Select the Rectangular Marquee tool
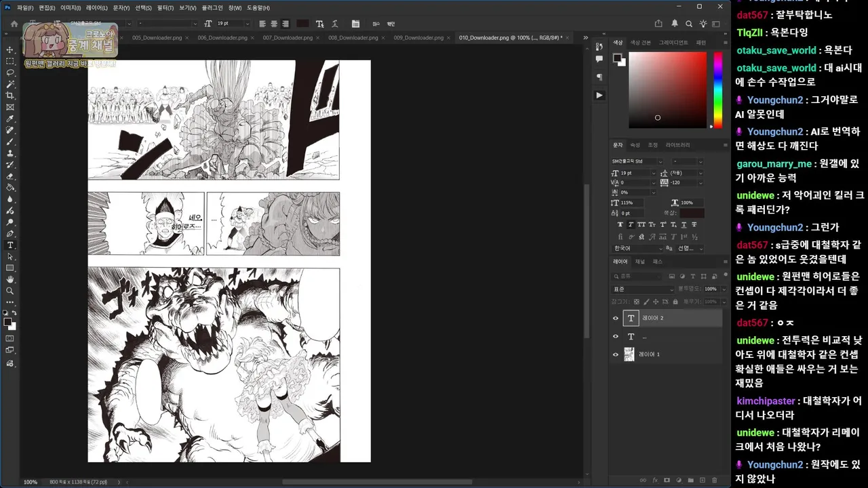Image resolution: width=868 pixels, height=488 pixels. [10, 61]
